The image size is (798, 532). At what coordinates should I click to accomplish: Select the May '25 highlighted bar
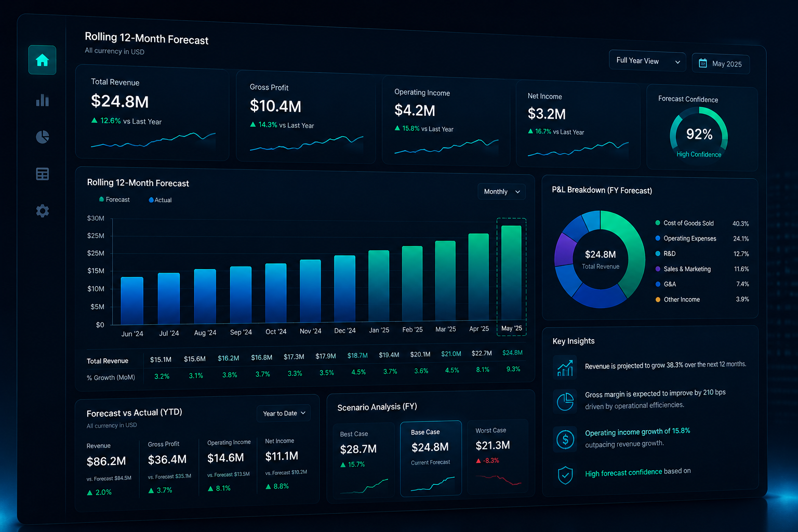pyautogui.click(x=511, y=273)
